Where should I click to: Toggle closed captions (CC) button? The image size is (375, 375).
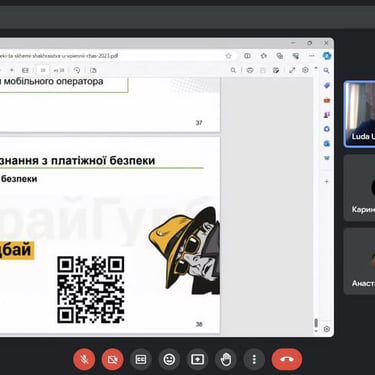[141, 359]
